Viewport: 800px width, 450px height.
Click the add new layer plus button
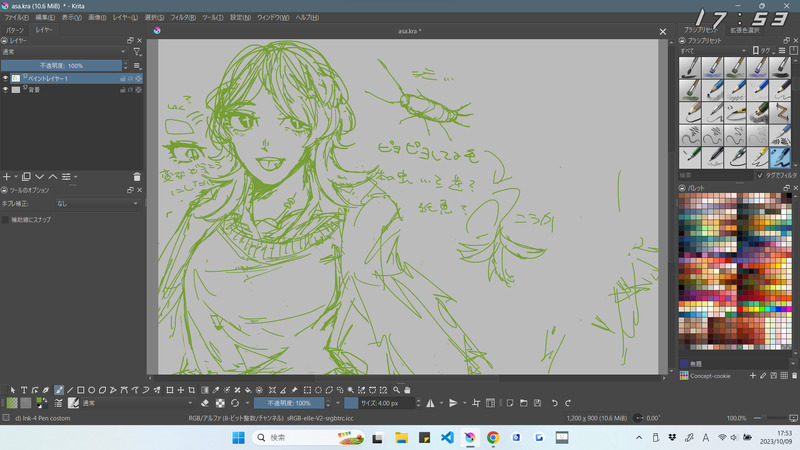(x=6, y=176)
